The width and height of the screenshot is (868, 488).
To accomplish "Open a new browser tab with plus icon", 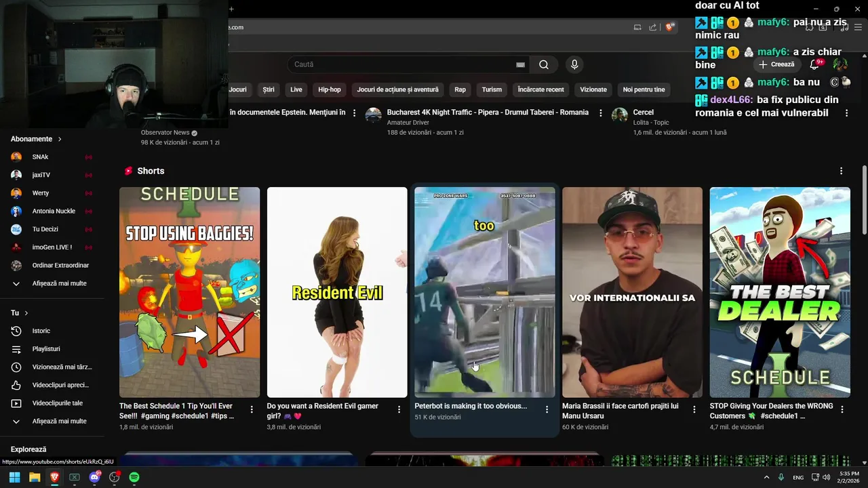I will point(231,9).
